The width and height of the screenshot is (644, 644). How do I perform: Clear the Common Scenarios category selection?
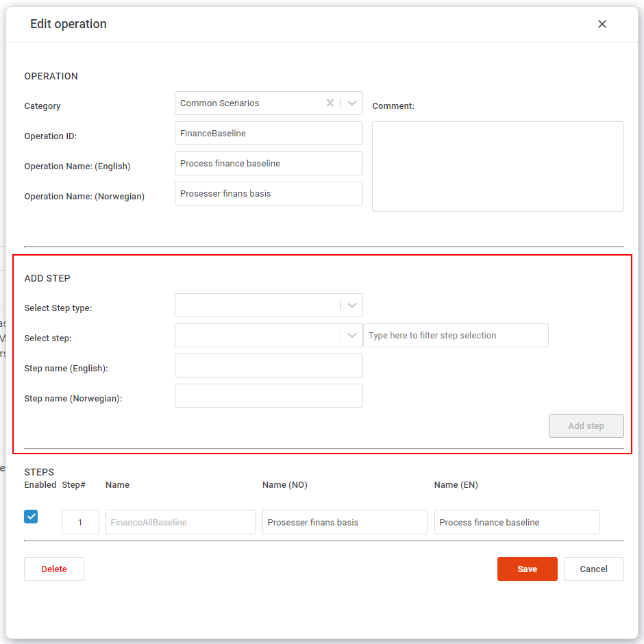[x=330, y=103]
